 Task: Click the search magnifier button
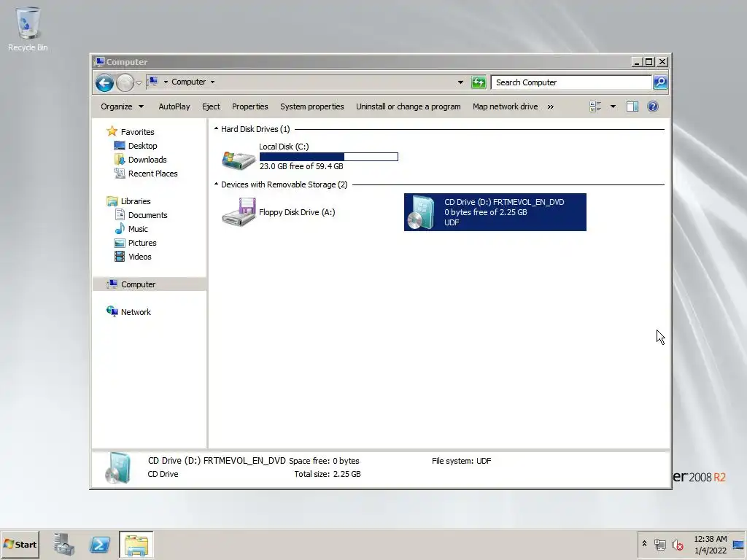[x=659, y=82]
